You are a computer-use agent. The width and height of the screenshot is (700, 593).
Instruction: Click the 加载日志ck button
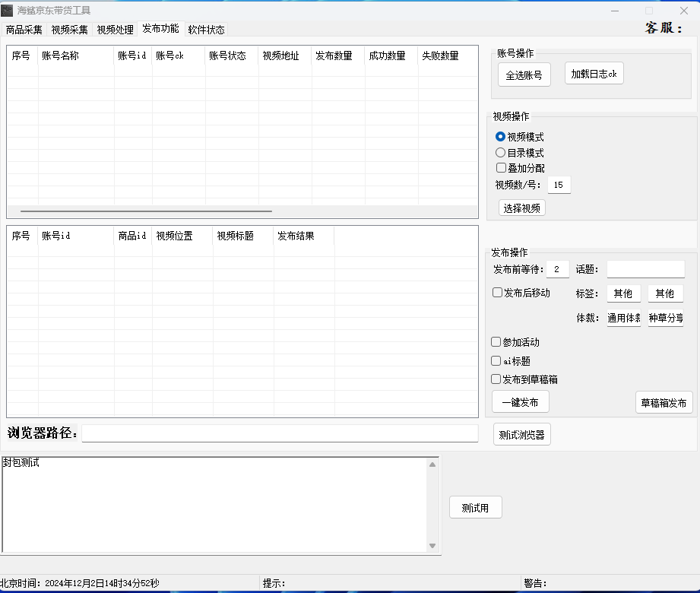coord(594,74)
